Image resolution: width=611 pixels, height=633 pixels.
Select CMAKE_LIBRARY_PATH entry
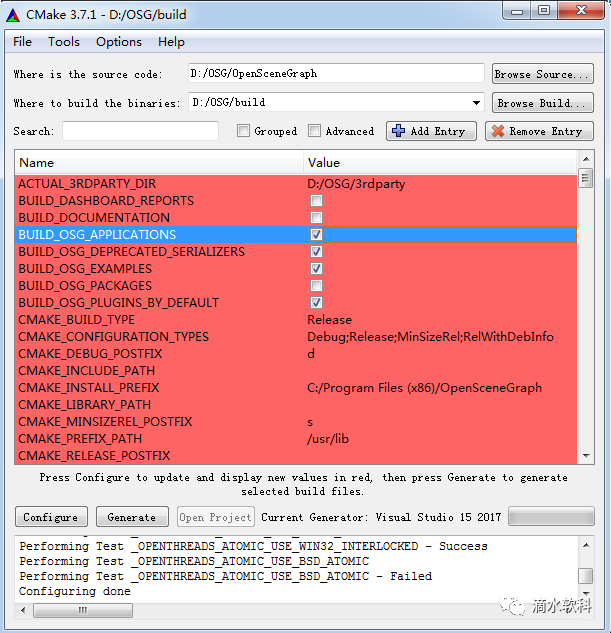pyautogui.click(x=84, y=405)
